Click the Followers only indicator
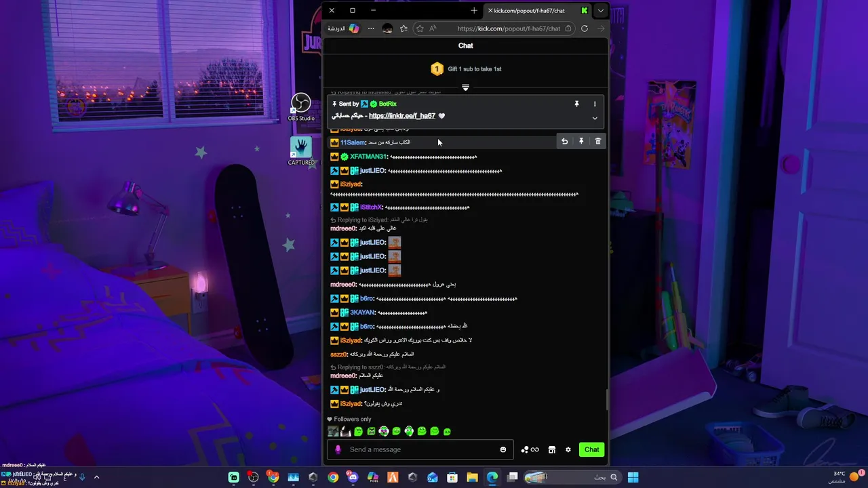This screenshot has width=868, height=488. [x=349, y=419]
